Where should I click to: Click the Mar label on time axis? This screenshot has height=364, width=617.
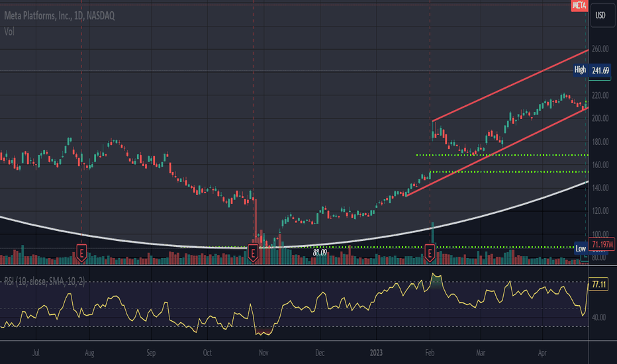pos(481,353)
